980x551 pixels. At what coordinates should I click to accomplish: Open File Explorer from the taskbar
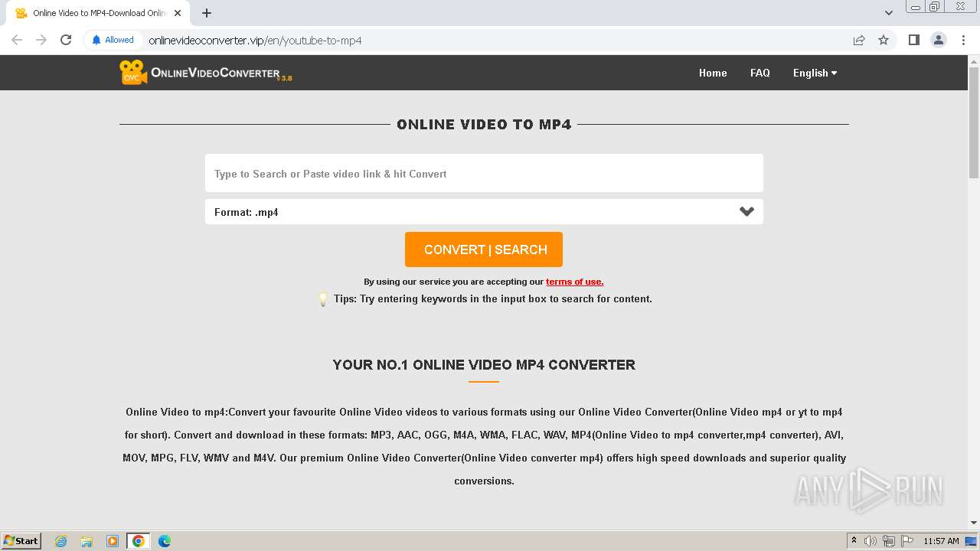87,541
